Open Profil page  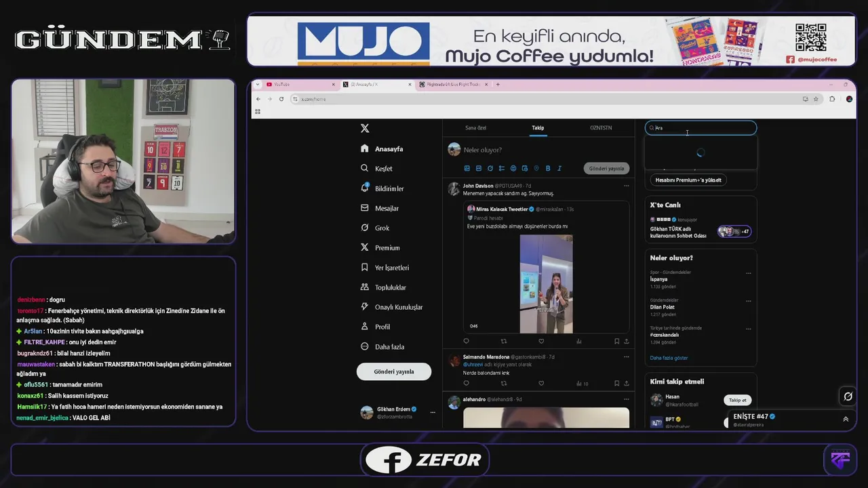pyautogui.click(x=376, y=327)
